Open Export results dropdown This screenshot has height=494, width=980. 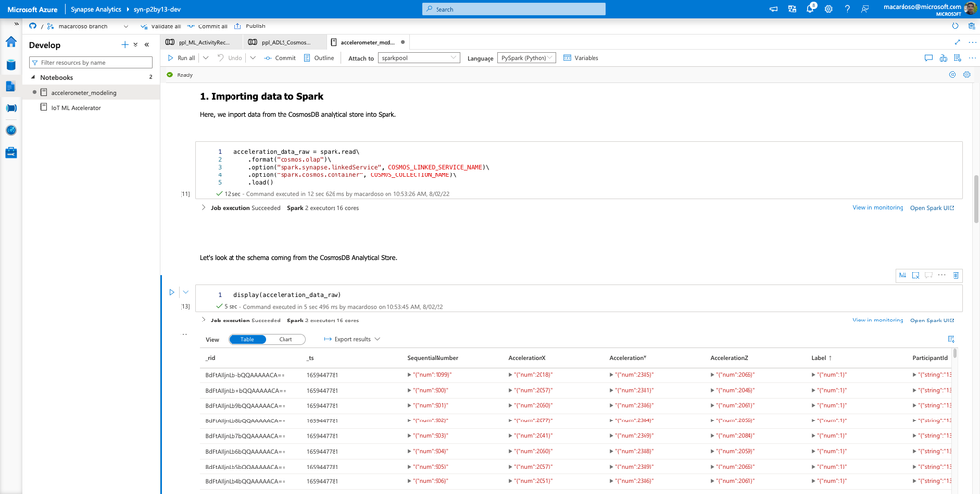[352, 340]
